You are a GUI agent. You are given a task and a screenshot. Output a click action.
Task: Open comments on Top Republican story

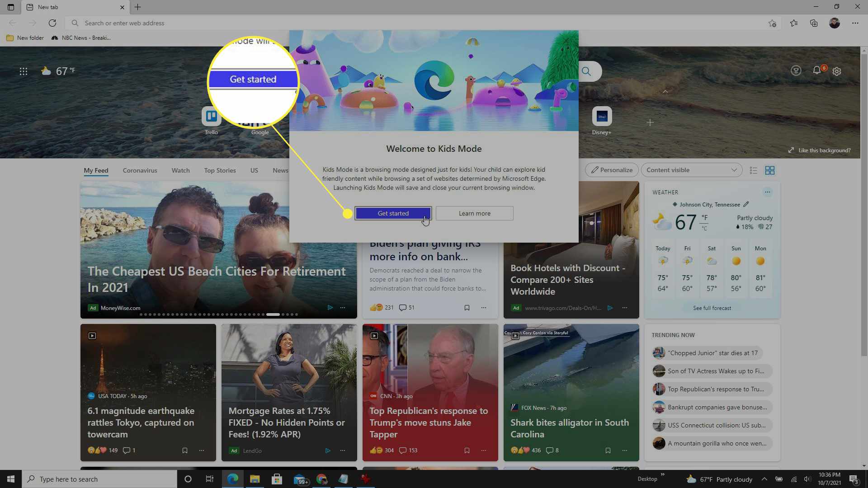[x=408, y=450]
